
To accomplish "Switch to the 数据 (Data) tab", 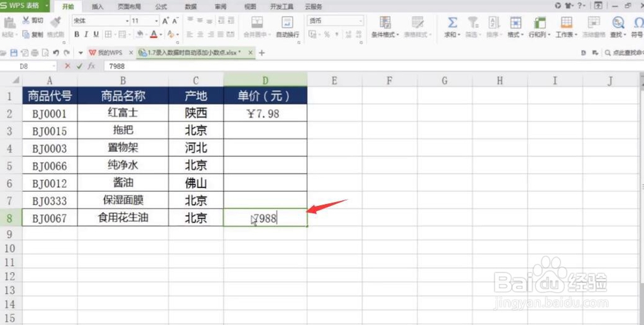I will point(191,6).
